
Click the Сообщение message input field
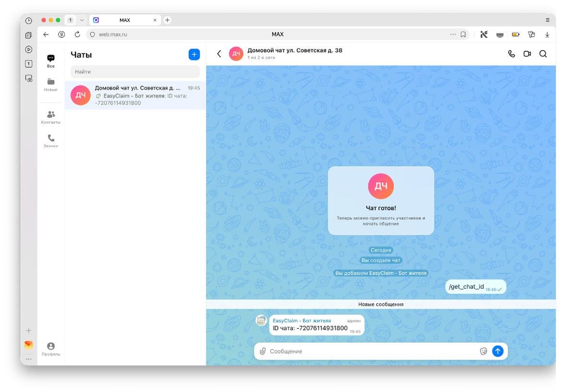(x=336, y=351)
